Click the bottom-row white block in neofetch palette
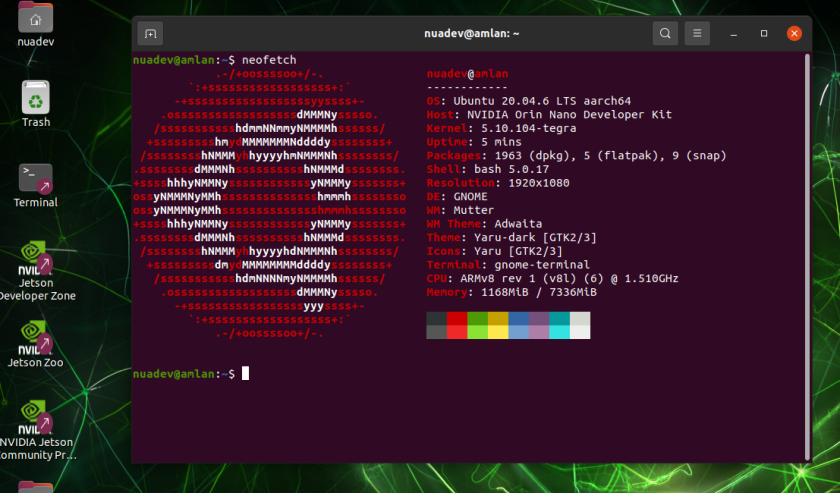Image resolution: width=840 pixels, height=493 pixels. pyautogui.click(x=580, y=332)
